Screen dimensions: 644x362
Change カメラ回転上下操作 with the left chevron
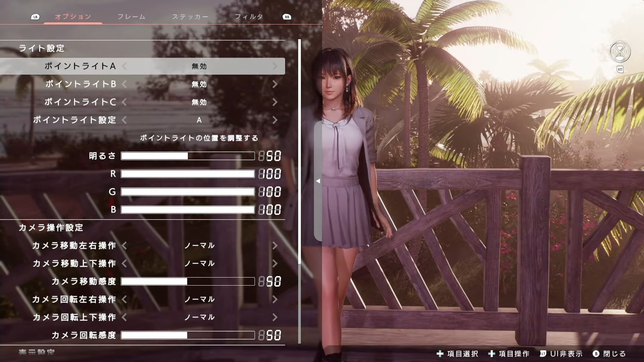(x=124, y=317)
